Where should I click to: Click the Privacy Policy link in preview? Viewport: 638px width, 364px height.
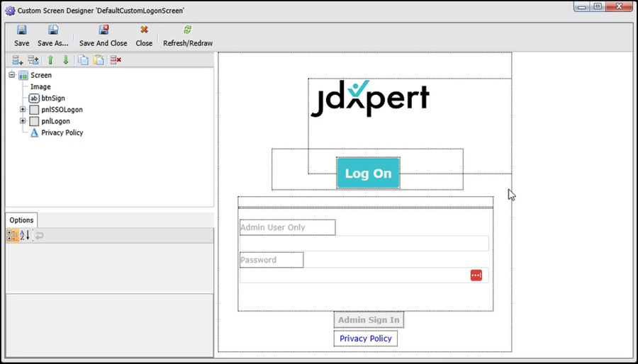click(365, 339)
